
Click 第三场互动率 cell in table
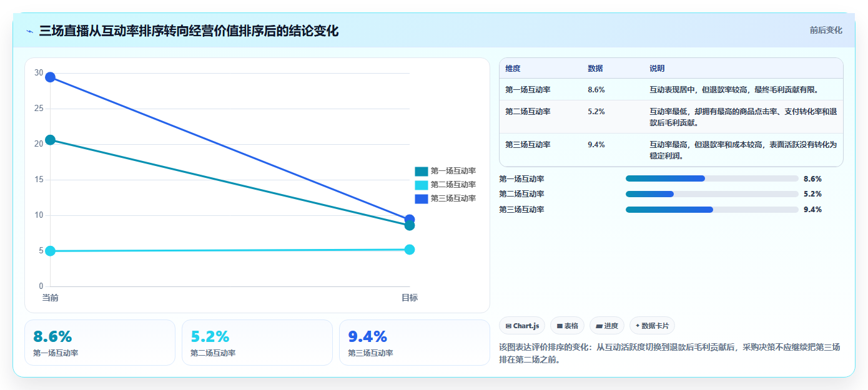coord(528,145)
